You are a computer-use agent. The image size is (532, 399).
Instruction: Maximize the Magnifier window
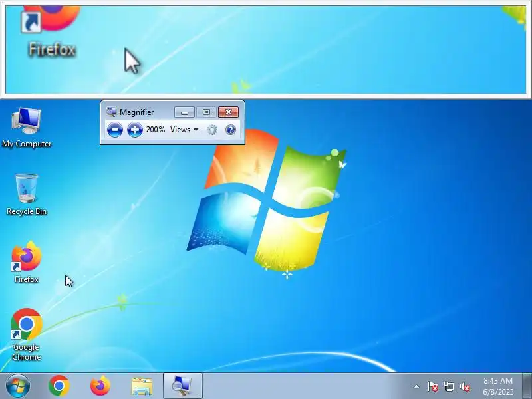tap(206, 112)
